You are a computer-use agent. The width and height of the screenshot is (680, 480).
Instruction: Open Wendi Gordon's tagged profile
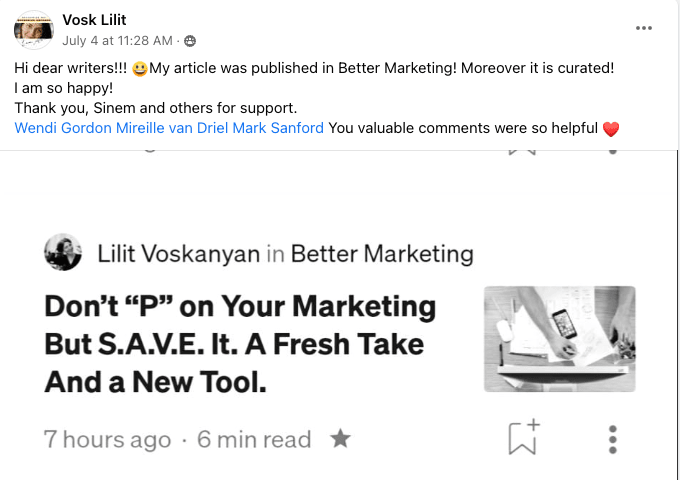pos(60,128)
